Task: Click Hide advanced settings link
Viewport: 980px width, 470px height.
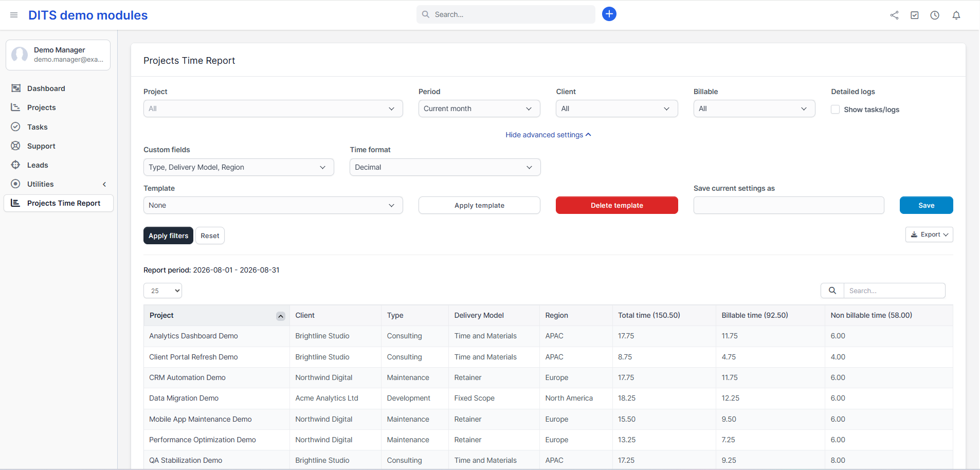Action: click(548, 135)
